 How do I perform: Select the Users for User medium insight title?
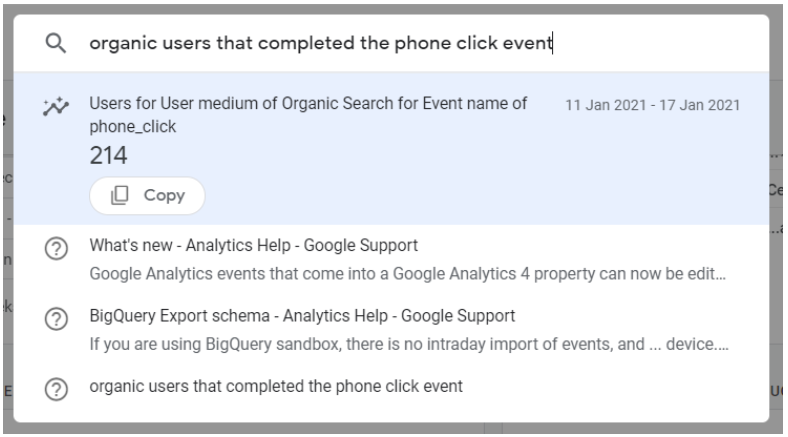click(308, 104)
